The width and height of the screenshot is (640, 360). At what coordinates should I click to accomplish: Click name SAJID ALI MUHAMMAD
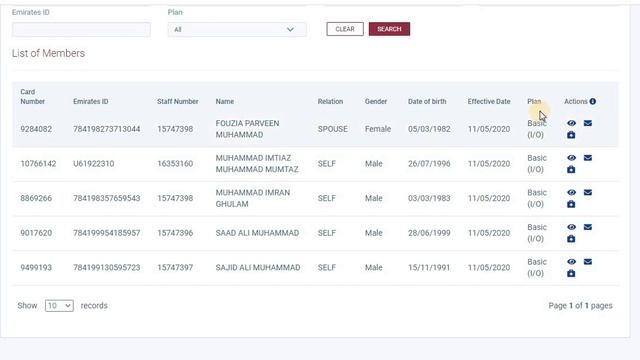click(x=258, y=268)
